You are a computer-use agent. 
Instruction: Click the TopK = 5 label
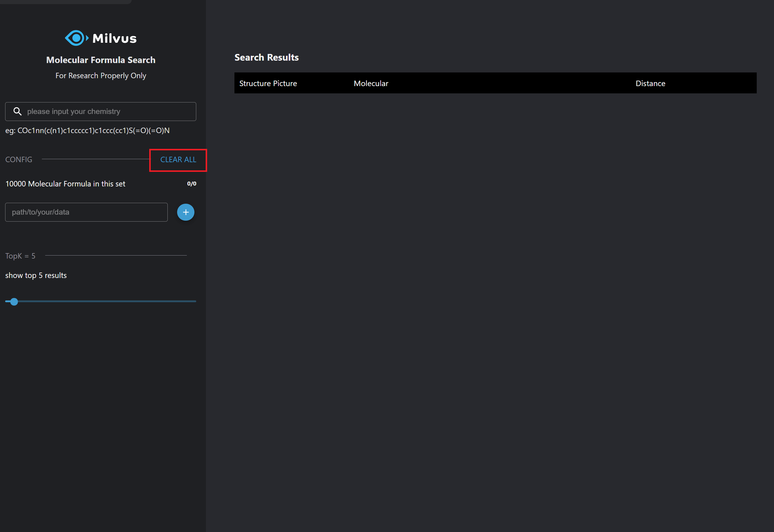click(20, 256)
